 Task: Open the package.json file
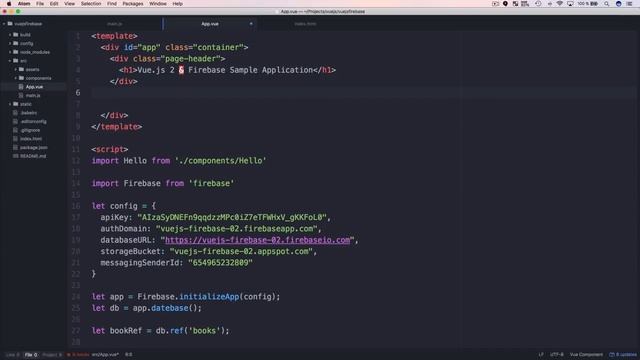point(33,147)
